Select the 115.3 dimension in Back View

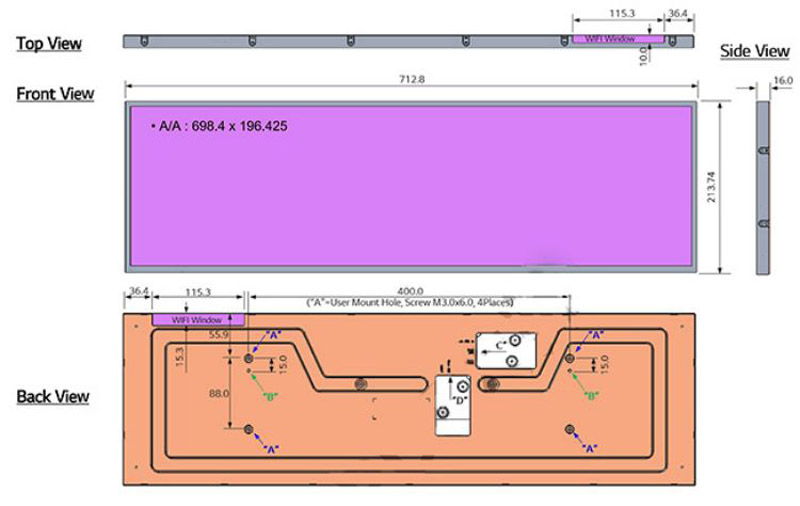tap(197, 292)
